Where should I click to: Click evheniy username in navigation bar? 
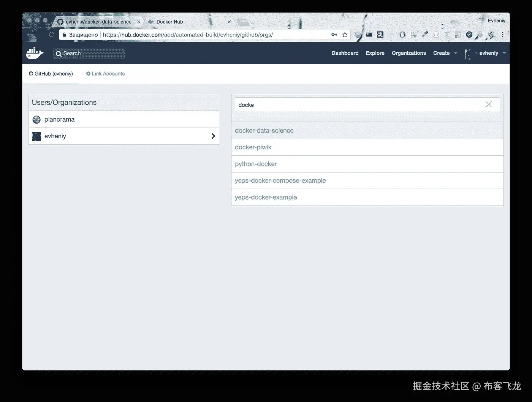[x=489, y=53]
